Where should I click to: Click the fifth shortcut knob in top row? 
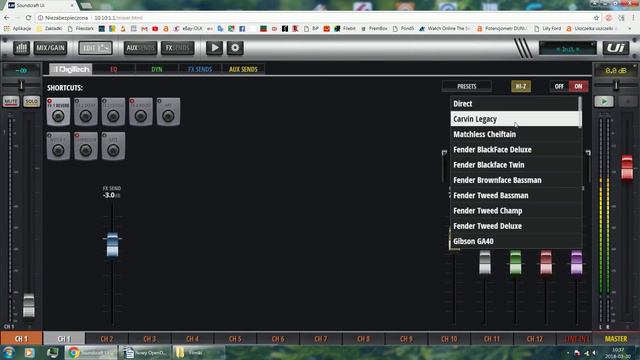(x=168, y=116)
